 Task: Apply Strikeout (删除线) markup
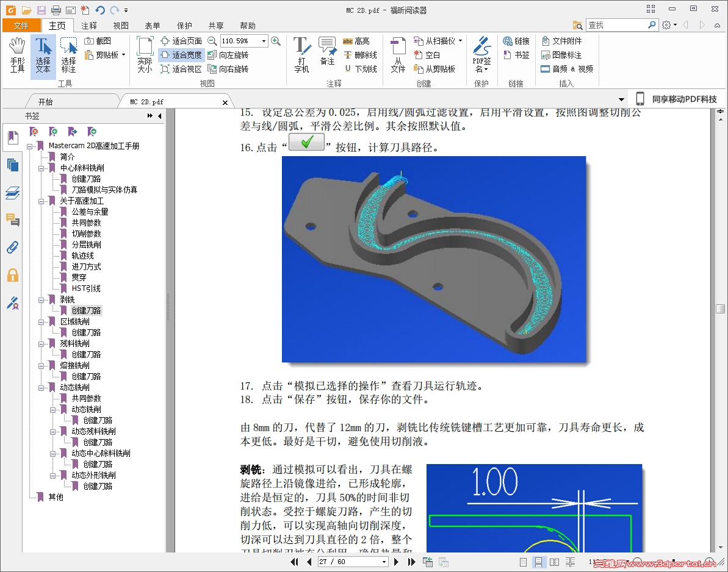[x=360, y=55]
